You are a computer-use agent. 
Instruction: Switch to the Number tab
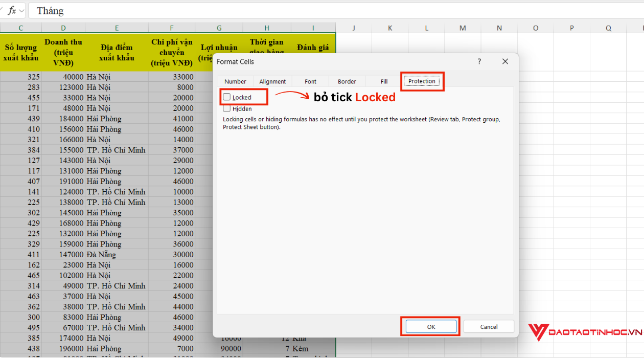(235, 81)
